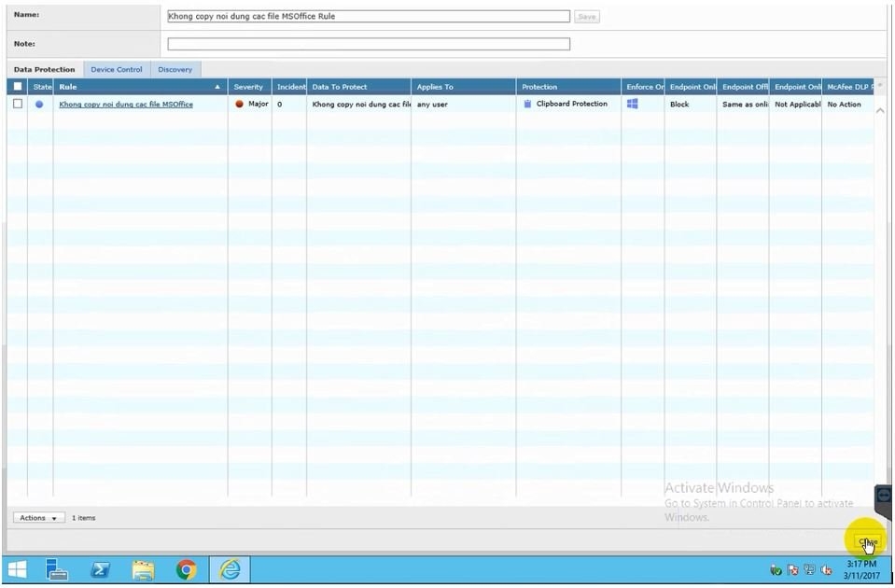Launch PowerShell from the taskbar
This screenshot has width=895, height=588.
pos(101,569)
